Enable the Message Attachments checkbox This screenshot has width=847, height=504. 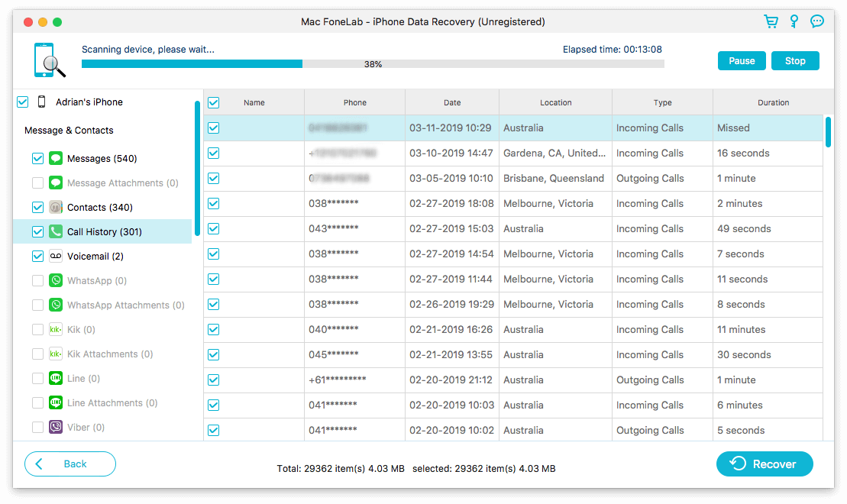click(37, 183)
